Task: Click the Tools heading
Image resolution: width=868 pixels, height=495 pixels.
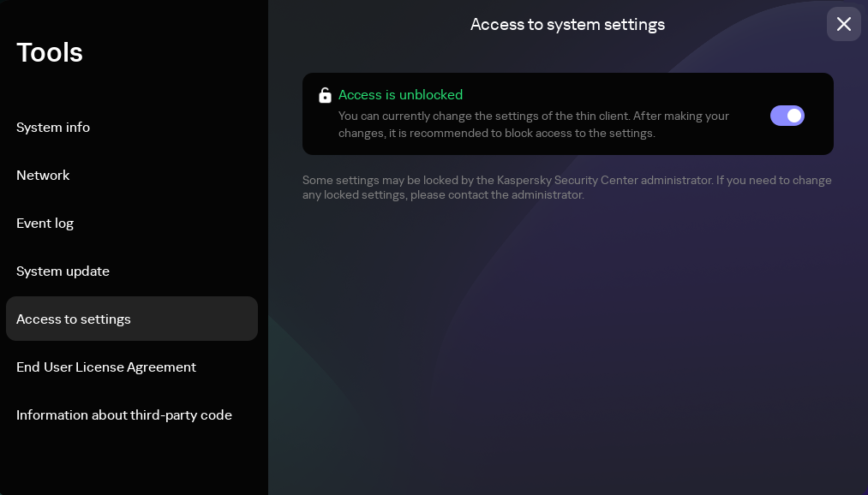Action: coord(50,52)
